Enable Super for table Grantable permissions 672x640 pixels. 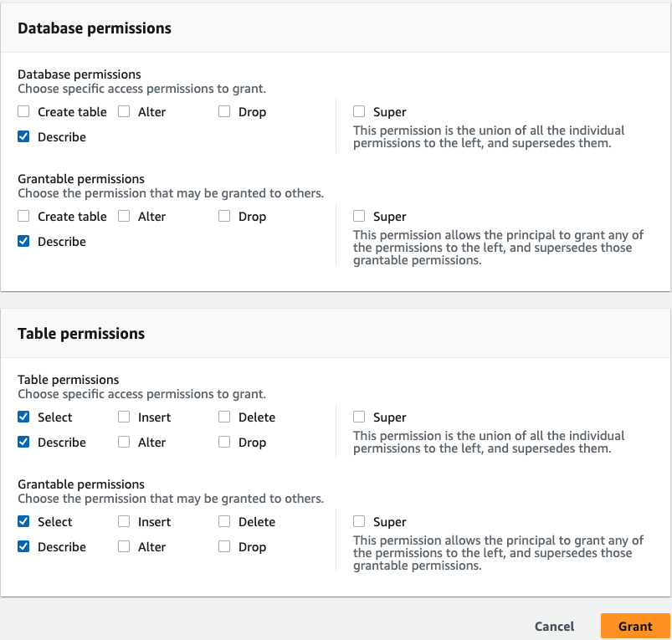tap(359, 522)
